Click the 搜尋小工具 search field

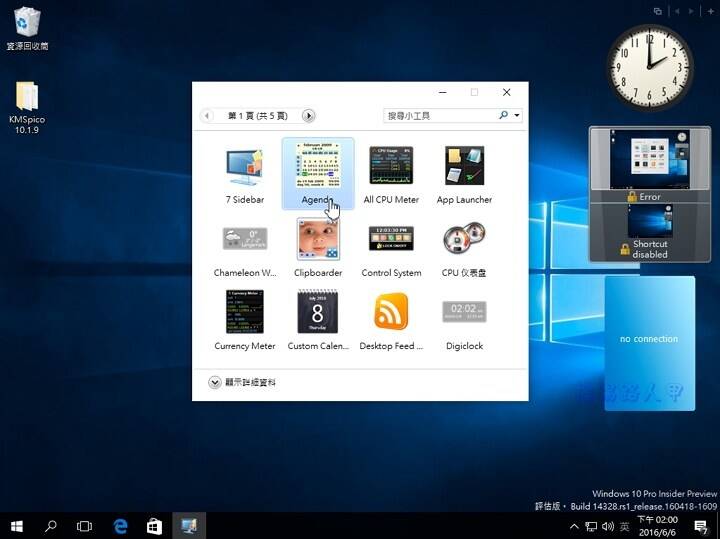point(440,116)
